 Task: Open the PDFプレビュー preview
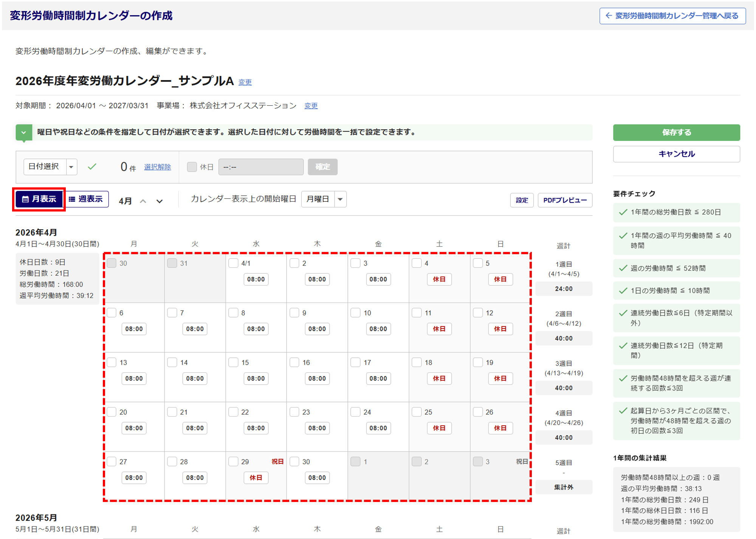[564, 200]
